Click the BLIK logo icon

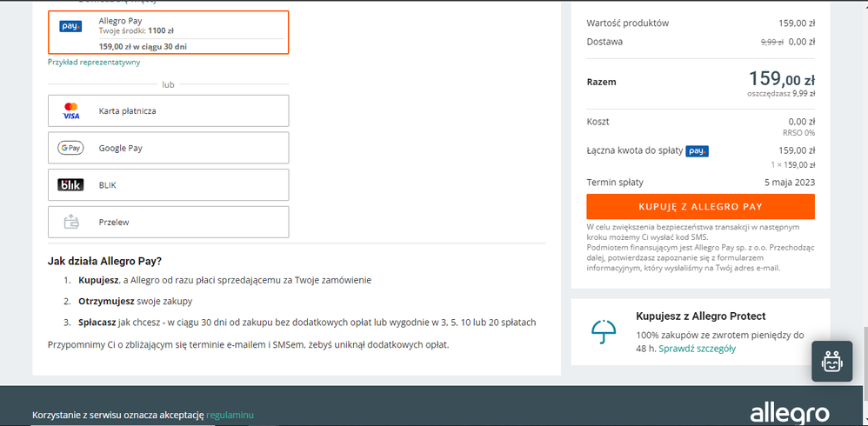(70, 185)
